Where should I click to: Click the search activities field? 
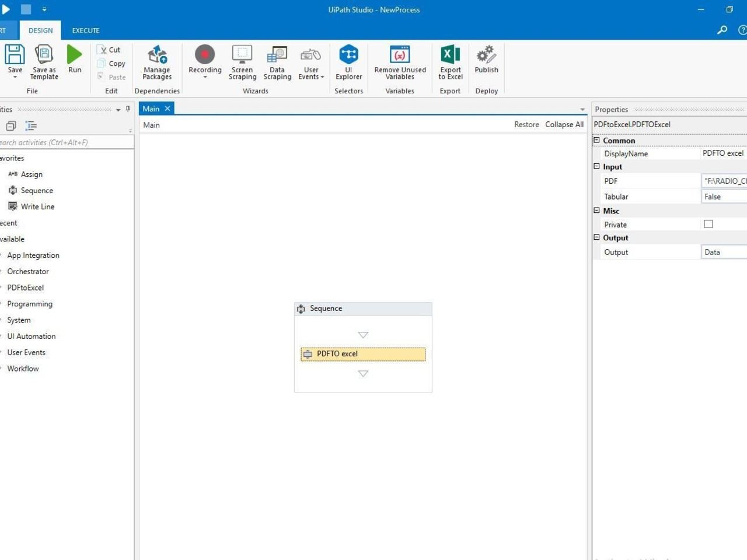[x=67, y=142]
